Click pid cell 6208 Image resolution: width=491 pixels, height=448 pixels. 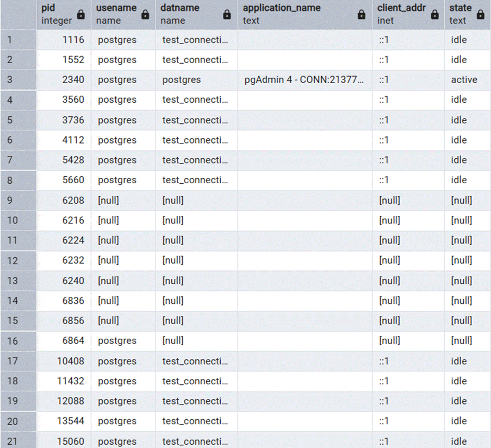coord(64,200)
